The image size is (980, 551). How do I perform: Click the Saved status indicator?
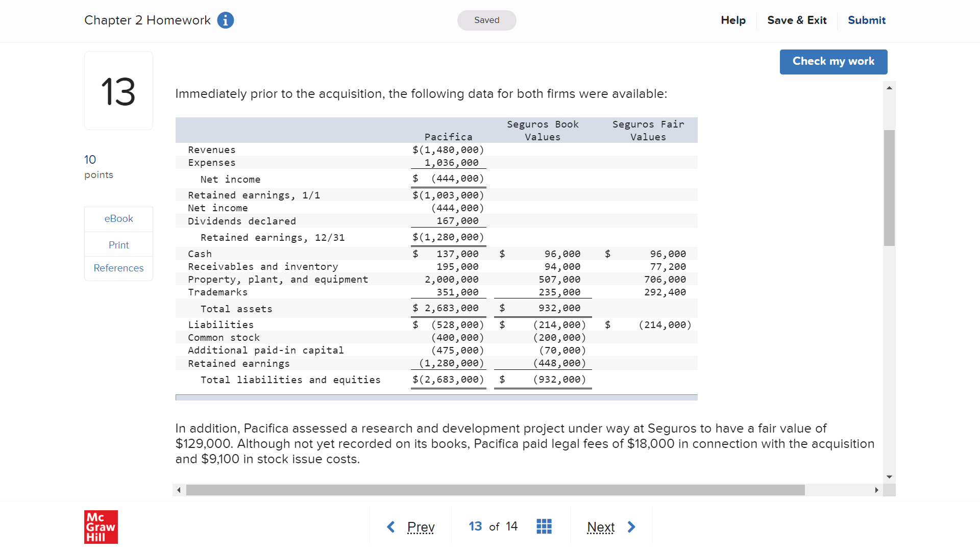[x=486, y=20]
